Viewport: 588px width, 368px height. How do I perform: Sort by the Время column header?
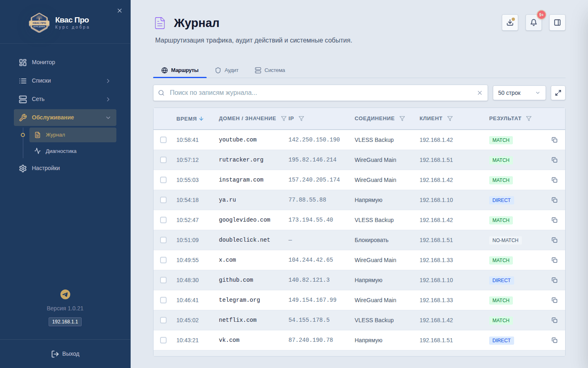click(x=190, y=119)
